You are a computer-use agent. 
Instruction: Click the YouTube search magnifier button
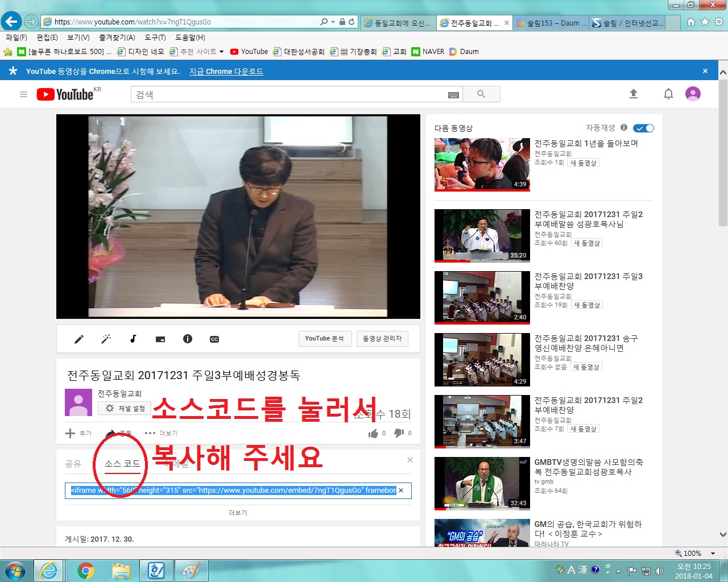pyautogui.click(x=481, y=94)
